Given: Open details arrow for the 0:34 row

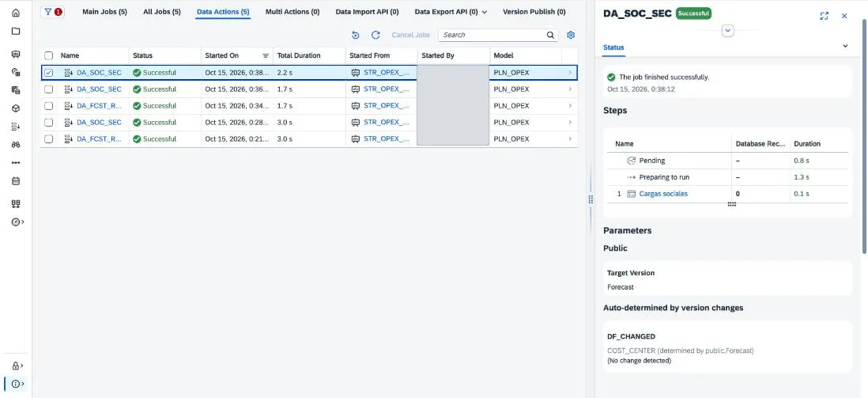Looking at the screenshot, I should [570, 106].
